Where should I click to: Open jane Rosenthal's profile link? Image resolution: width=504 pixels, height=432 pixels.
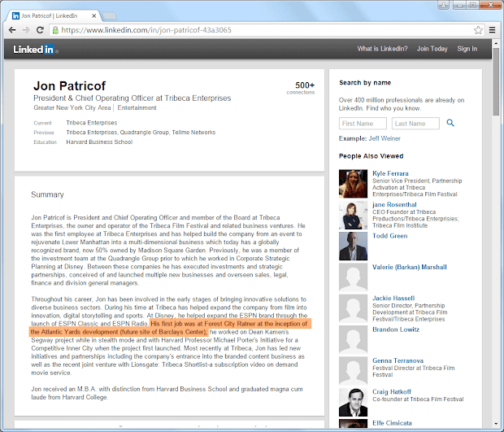click(394, 204)
